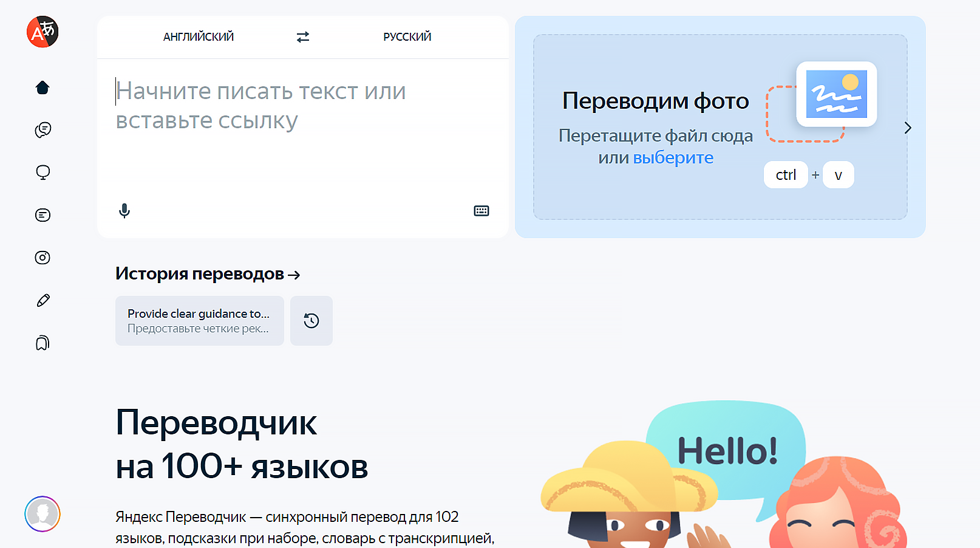Show the on-screen keyboard icon
This screenshot has width=980, height=548.
[x=481, y=211]
